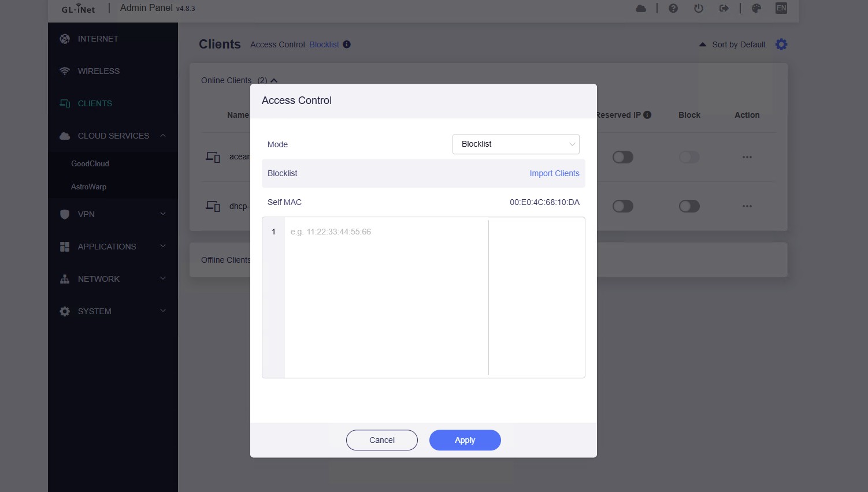The width and height of the screenshot is (868, 492).
Task: Expand the Offline Clients section
Action: click(225, 260)
